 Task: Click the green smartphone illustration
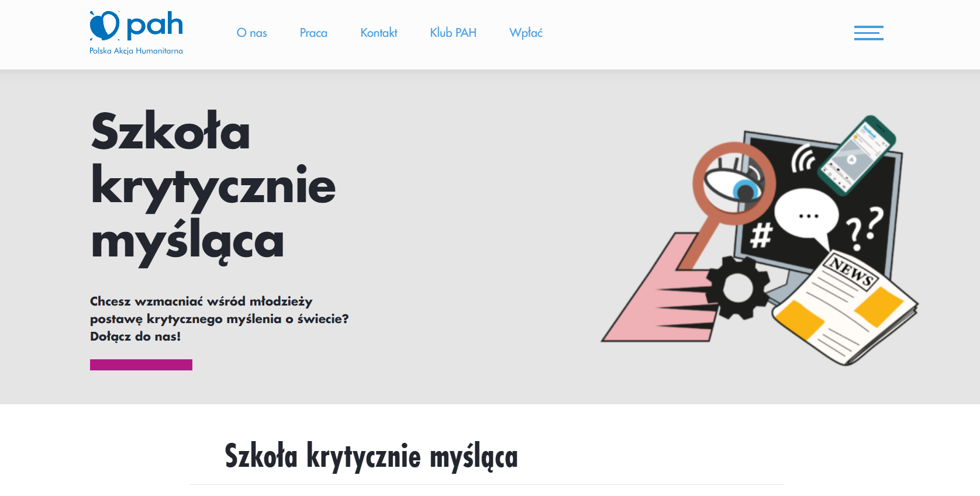[858, 154]
